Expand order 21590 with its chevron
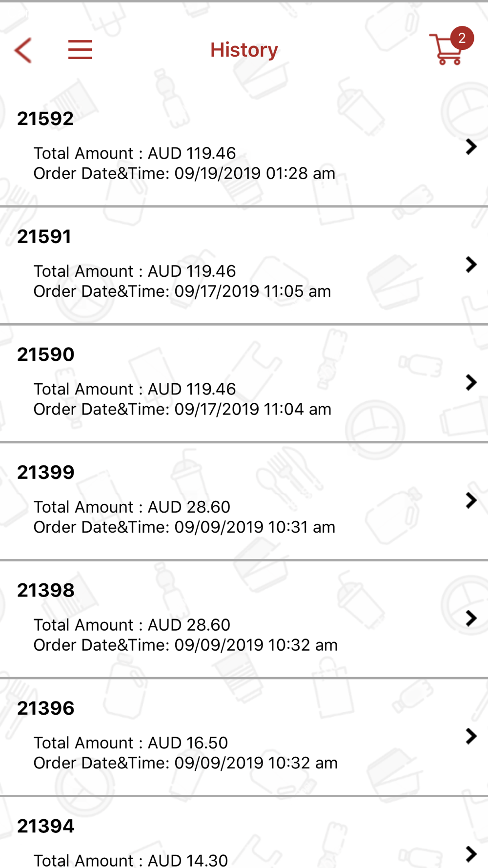 point(471,382)
